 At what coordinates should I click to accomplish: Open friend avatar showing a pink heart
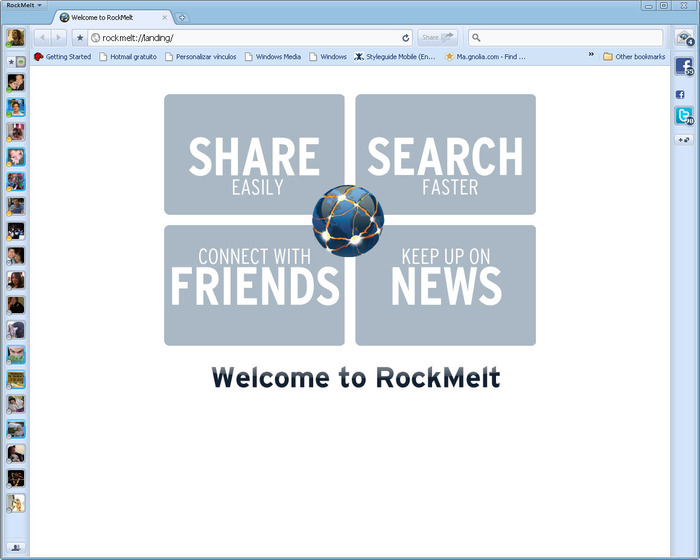(16, 157)
